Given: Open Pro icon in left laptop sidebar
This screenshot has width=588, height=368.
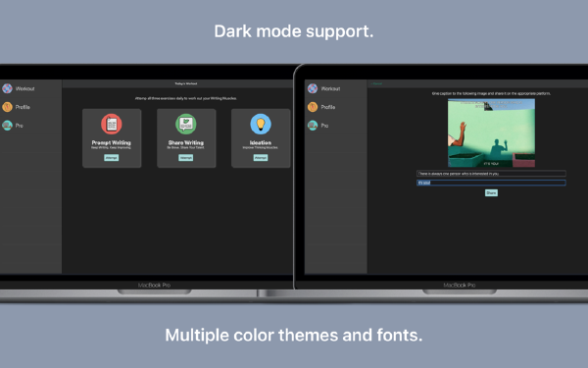Looking at the screenshot, I should [x=7, y=126].
